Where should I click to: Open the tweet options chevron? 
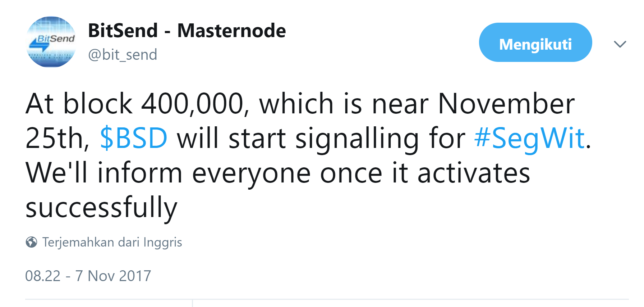click(620, 44)
